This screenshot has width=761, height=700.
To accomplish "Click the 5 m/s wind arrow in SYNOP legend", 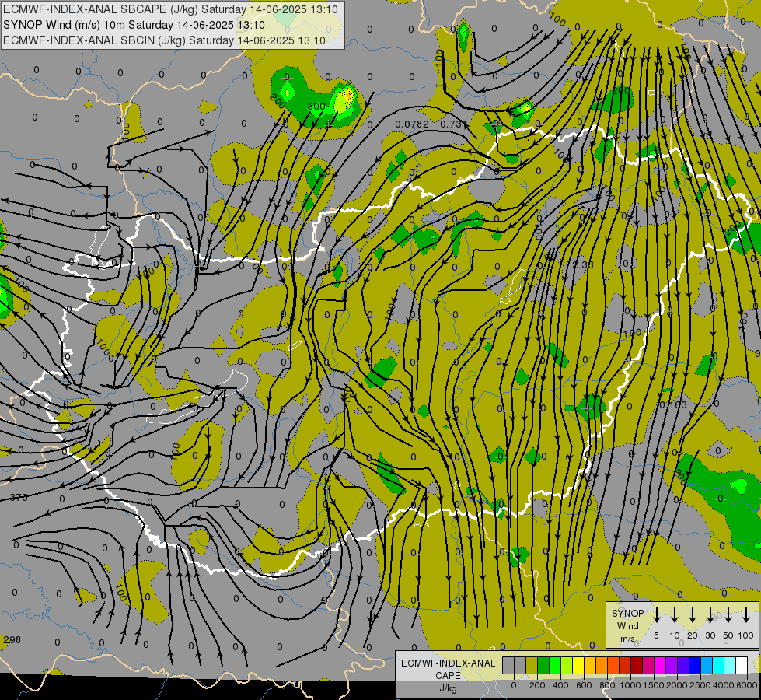I will tap(657, 615).
